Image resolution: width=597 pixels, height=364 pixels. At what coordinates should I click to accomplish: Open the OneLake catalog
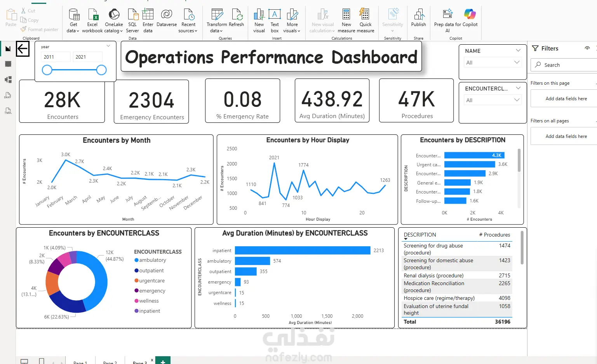[x=114, y=21]
